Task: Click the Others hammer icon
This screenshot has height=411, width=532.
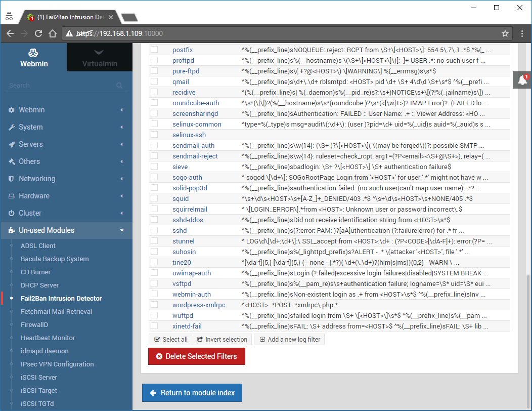Action: click(x=12, y=161)
